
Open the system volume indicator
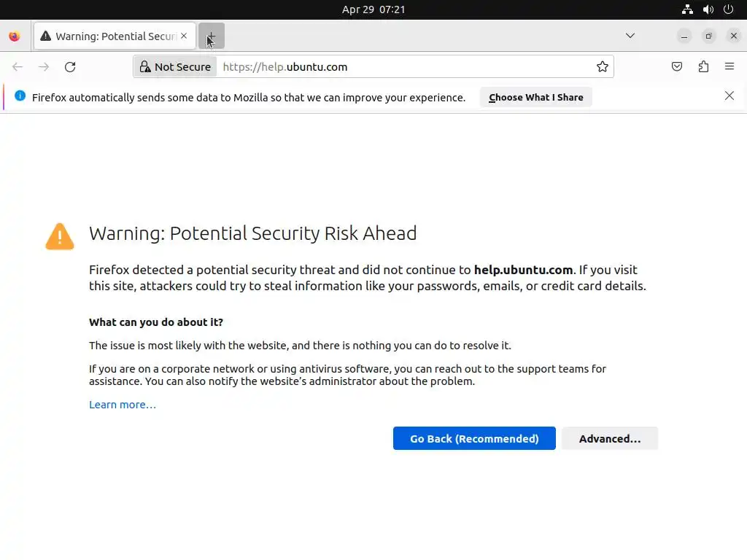click(x=708, y=9)
